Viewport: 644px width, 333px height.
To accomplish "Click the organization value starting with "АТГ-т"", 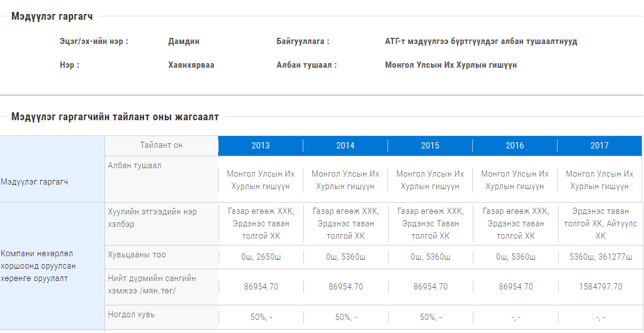I will click(x=481, y=41).
